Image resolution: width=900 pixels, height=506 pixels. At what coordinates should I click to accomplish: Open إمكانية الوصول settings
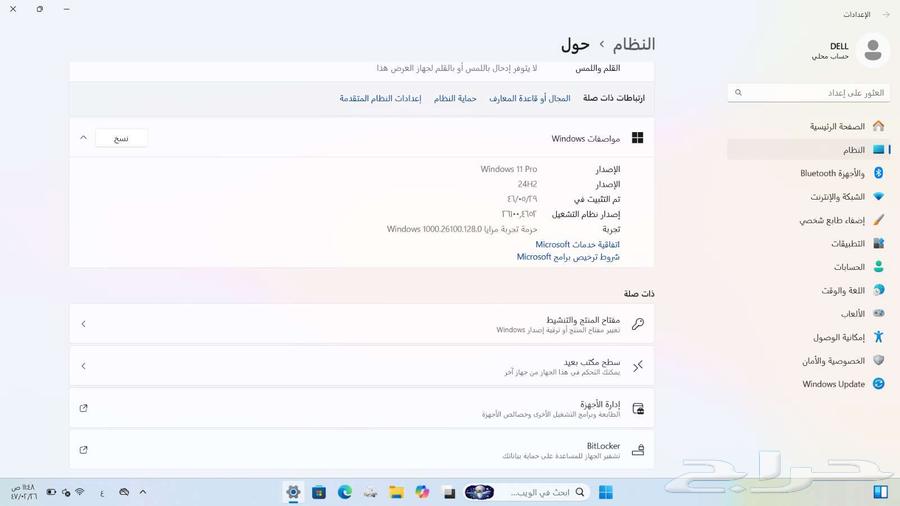[x=808, y=337]
